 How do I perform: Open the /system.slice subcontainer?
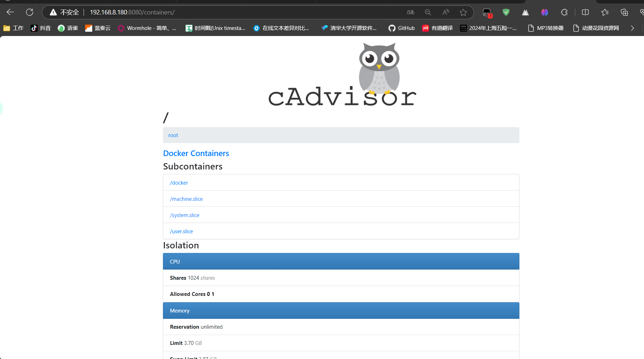pyautogui.click(x=184, y=215)
